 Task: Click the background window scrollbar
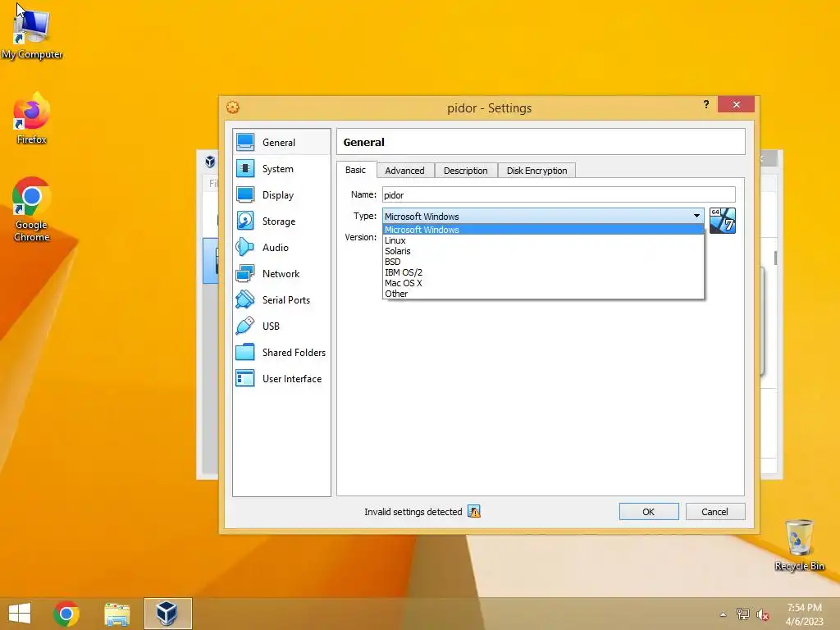775,257
